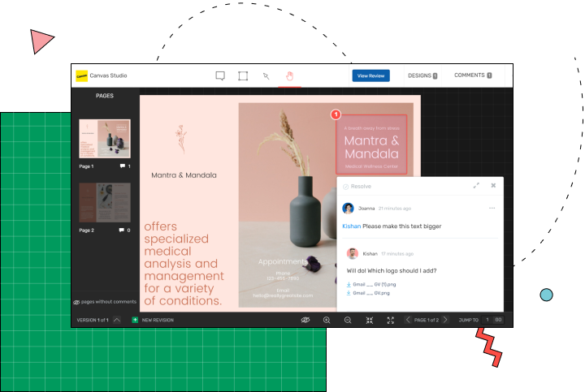The width and height of the screenshot is (585, 392).
Task: Expand the comment popup panel
Action: (476, 186)
